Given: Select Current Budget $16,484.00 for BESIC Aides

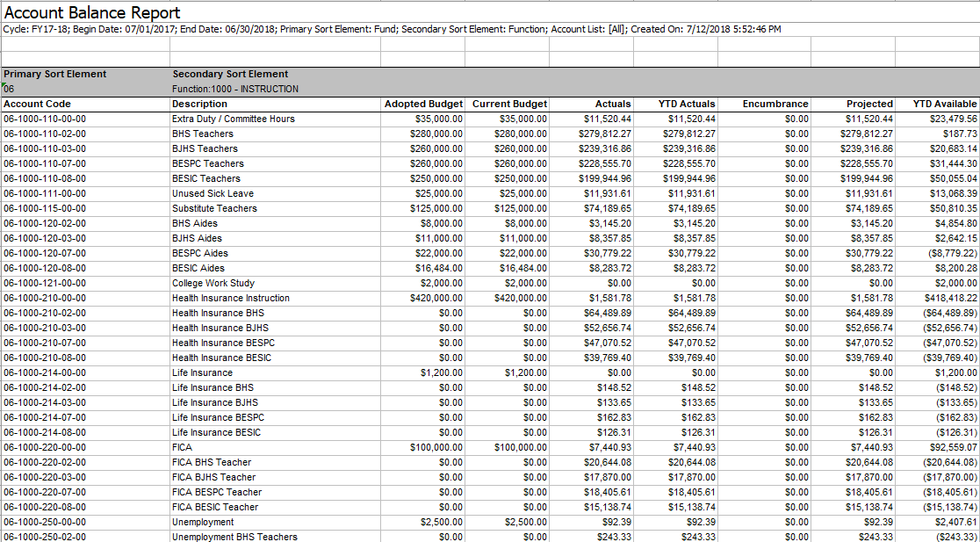Looking at the screenshot, I should [523, 268].
